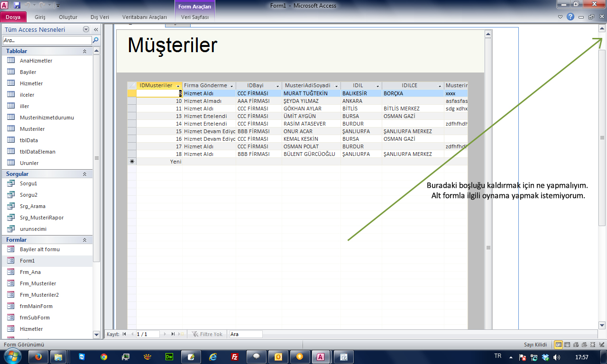Go to first record navigation button

tap(124, 334)
